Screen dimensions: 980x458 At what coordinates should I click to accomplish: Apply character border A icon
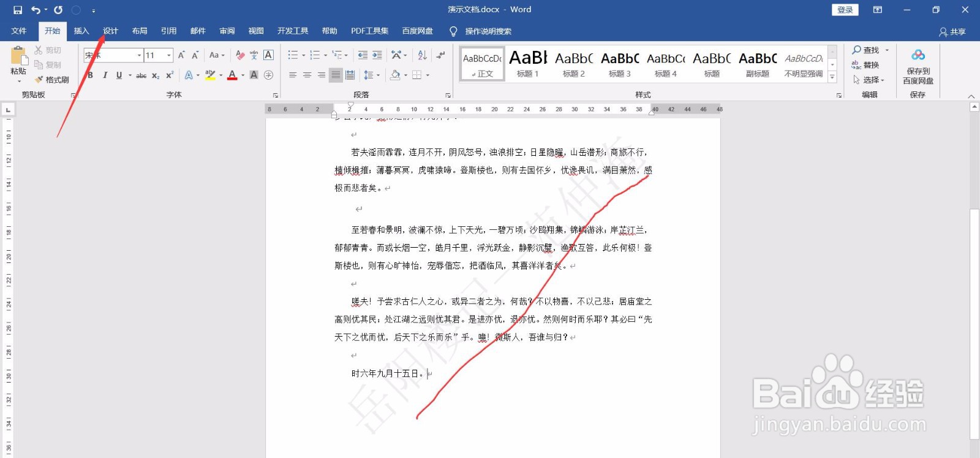(x=268, y=55)
